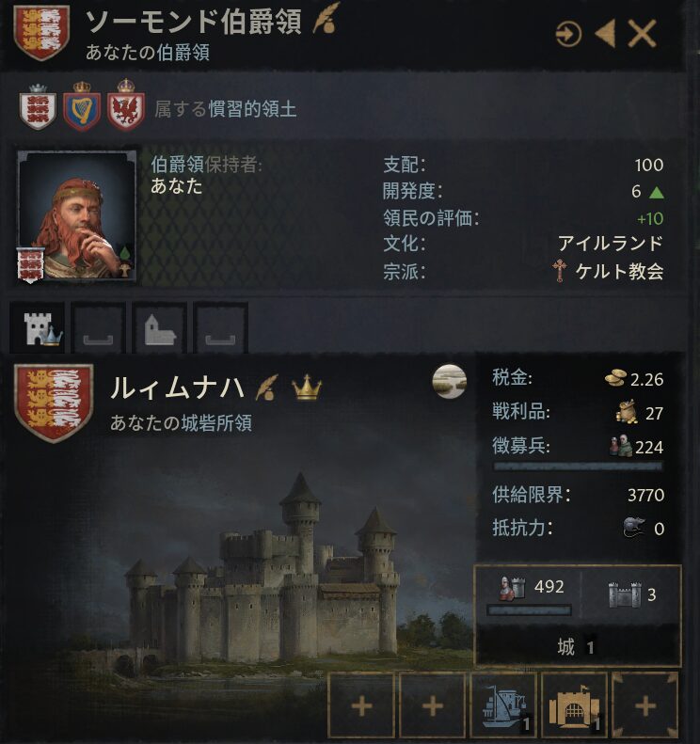Select the church holding tab

coord(160,328)
